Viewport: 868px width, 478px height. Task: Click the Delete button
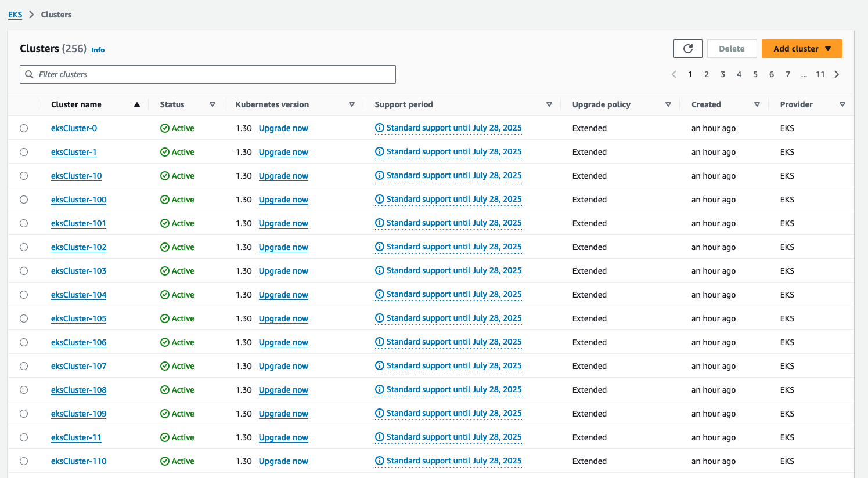(x=732, y=49)
